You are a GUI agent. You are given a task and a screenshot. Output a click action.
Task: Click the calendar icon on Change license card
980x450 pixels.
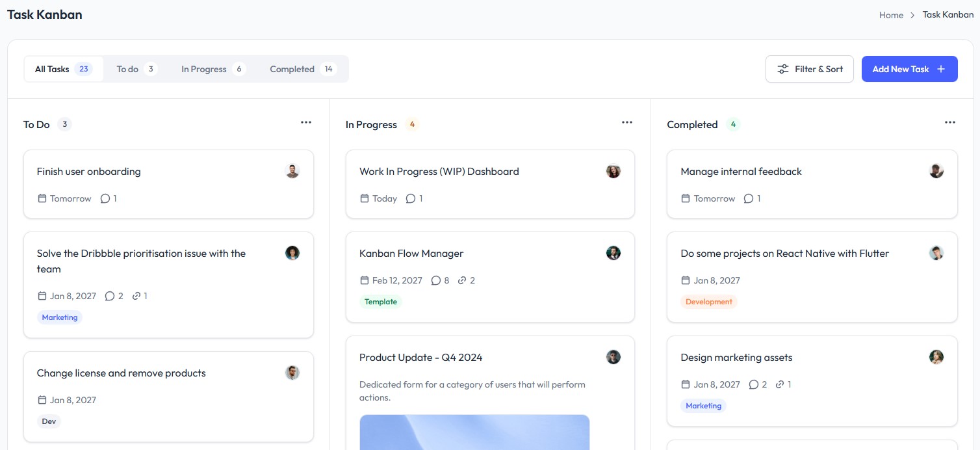[41, 400]
